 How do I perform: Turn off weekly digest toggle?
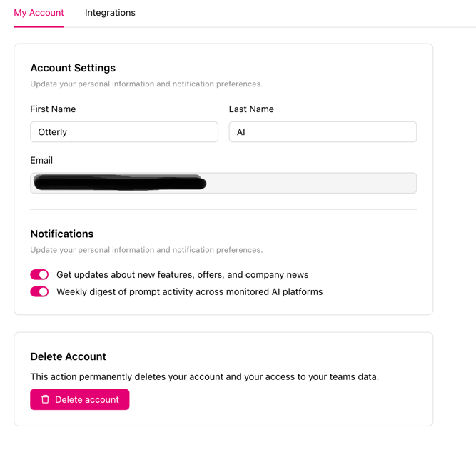click(39, 291)
